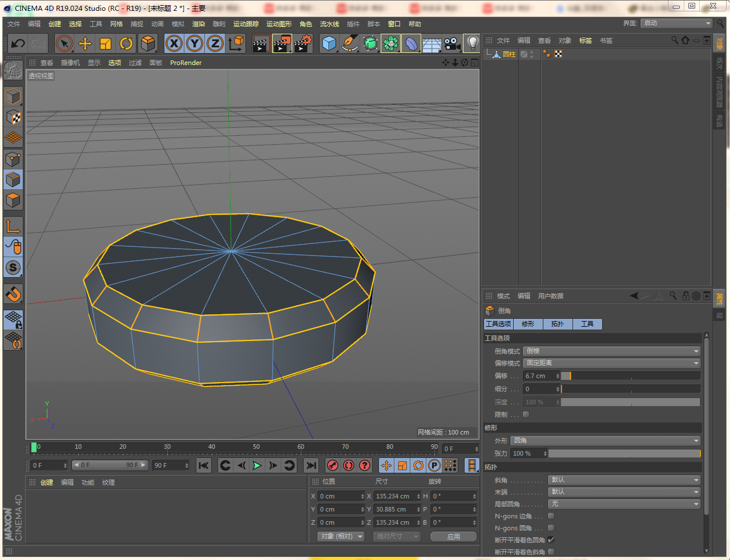730x560 pixels.
Task: Open viewport 摄像机 menu
Action: (70, 63)
